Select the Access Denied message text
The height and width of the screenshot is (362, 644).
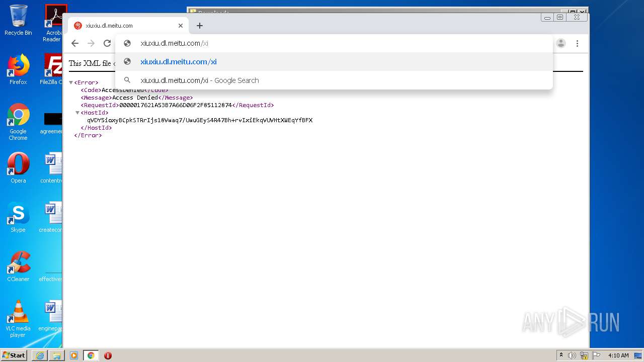(x=135, y=98)
